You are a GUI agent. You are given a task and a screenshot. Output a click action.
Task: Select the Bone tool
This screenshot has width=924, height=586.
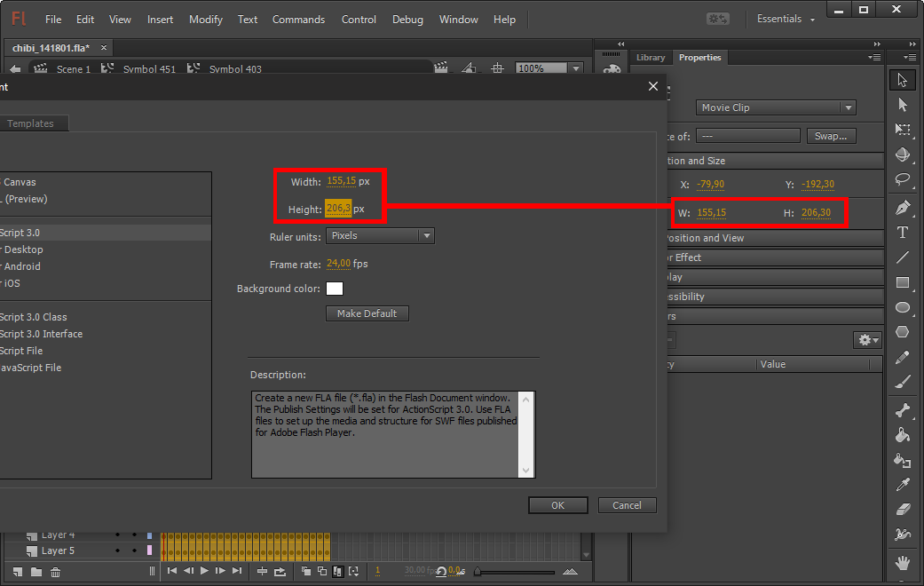coord(903,410)
